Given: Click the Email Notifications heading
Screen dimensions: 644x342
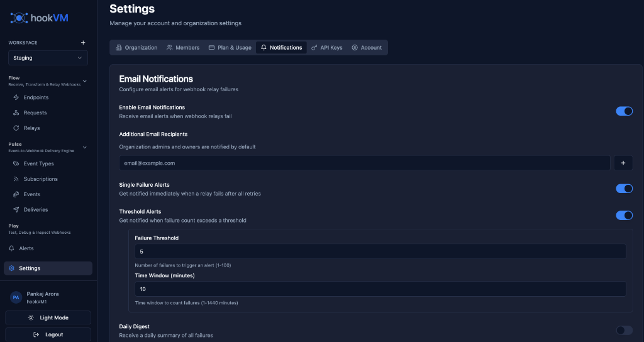Looking at the screenshot, I should click(156, 79).
